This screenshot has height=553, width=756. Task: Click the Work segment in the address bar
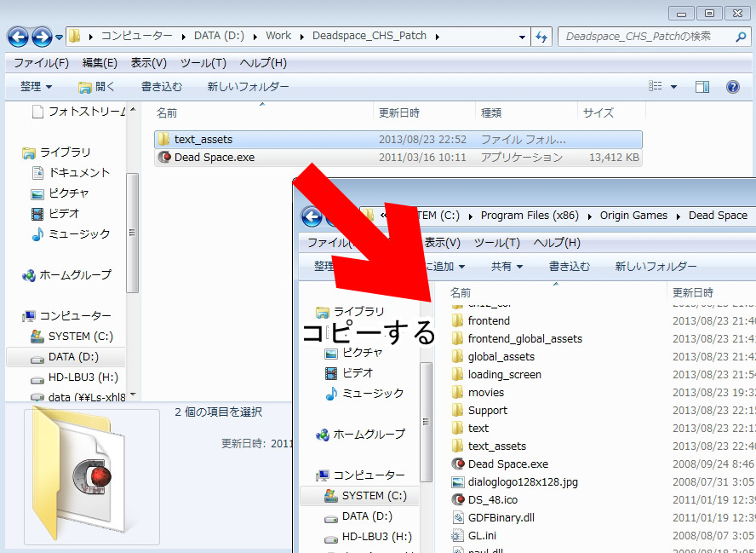278,36
